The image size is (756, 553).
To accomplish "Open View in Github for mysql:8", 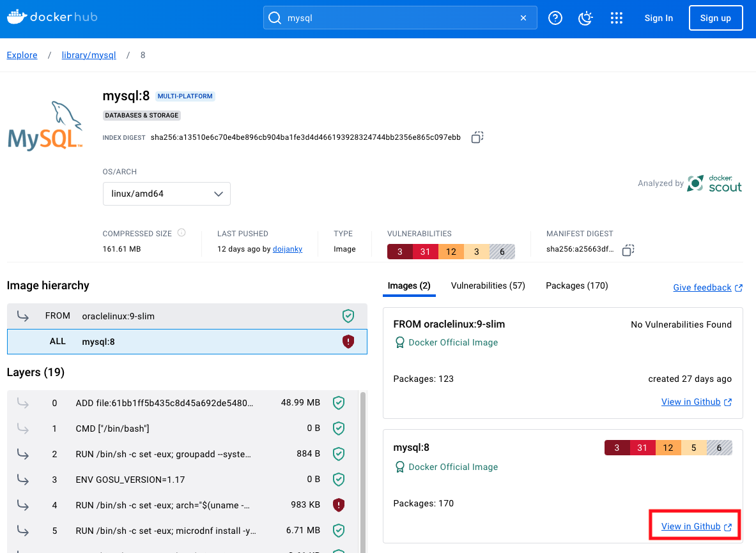I will click(696, 527).
